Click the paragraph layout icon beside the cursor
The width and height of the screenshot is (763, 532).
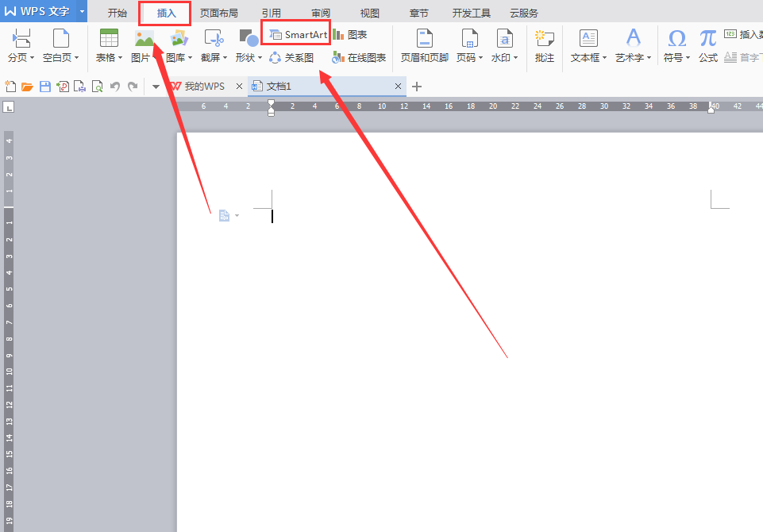coord(224,215)
